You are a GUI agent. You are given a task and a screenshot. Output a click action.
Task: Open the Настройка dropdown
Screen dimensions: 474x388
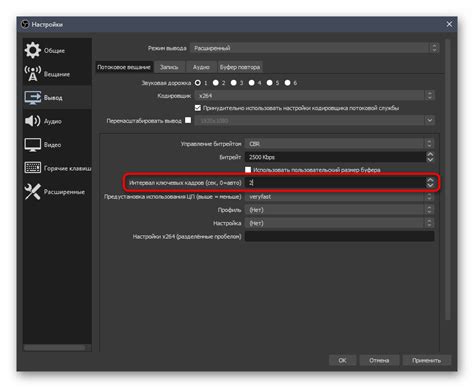pyautogui.click(x=339, y=223)
